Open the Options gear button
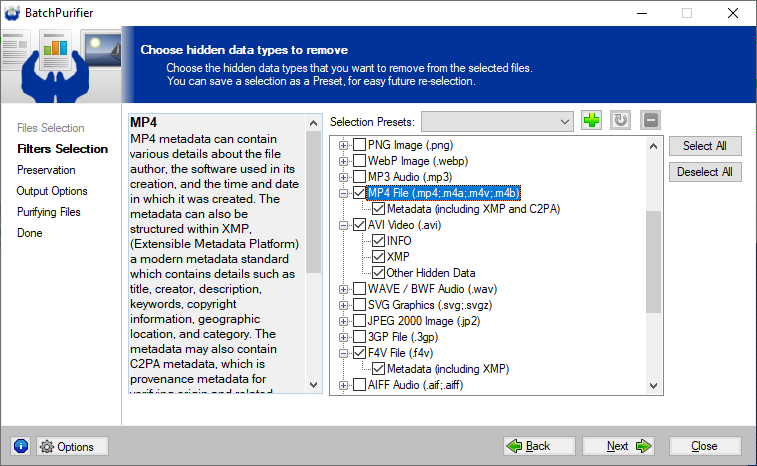This screenshot has width=757, height=466. [x=72, y=446]
